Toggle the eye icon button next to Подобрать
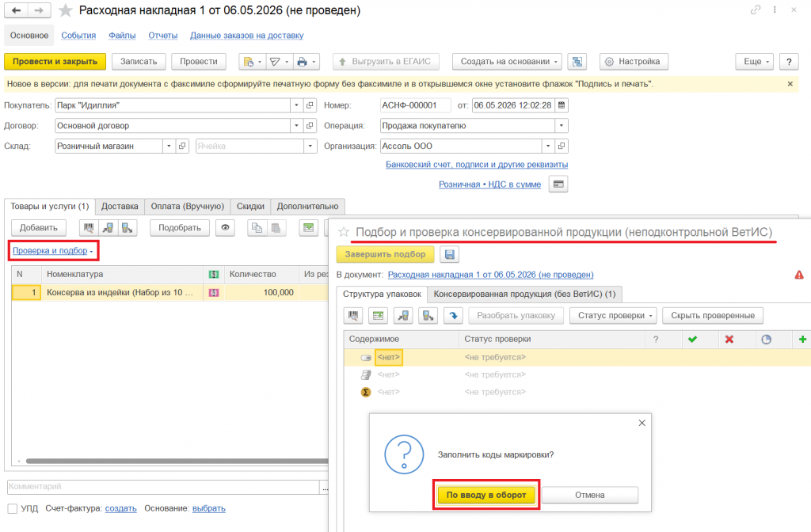The image size is (811, 532). [x=225, y=228]
